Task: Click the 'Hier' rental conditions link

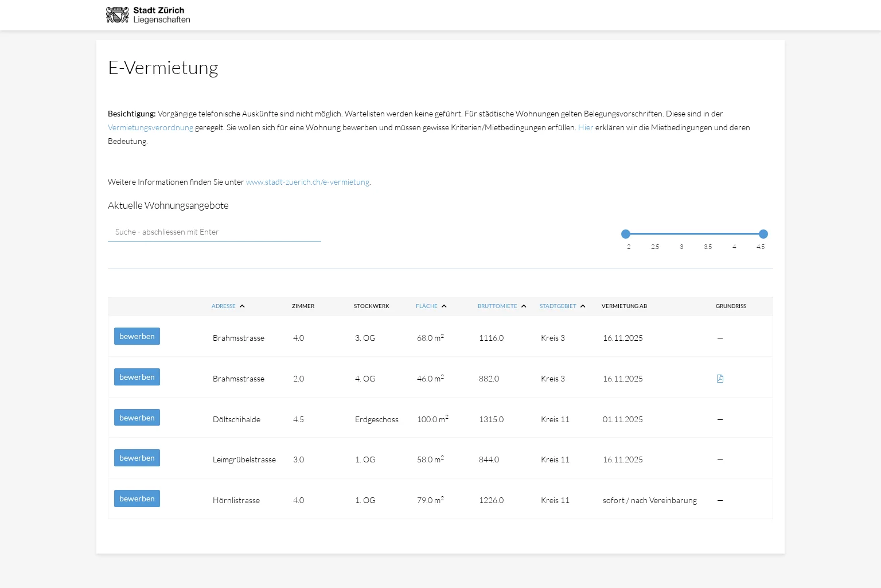Action: 585,127
